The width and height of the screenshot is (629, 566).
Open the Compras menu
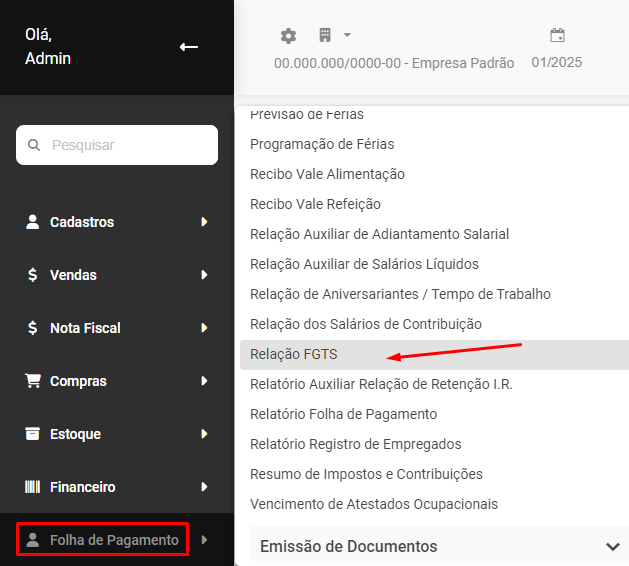point(78,381)
